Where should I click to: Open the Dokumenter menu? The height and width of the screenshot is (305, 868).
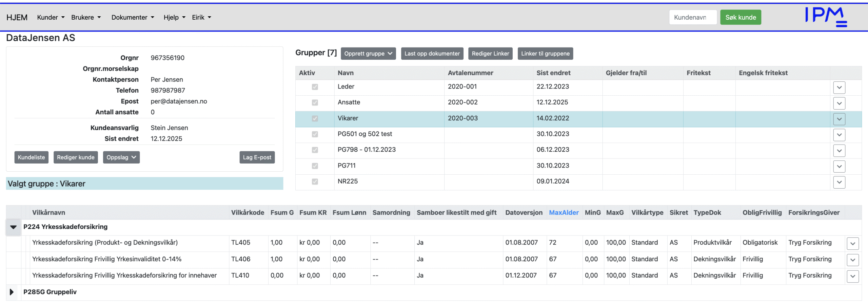tap(133, 17)
